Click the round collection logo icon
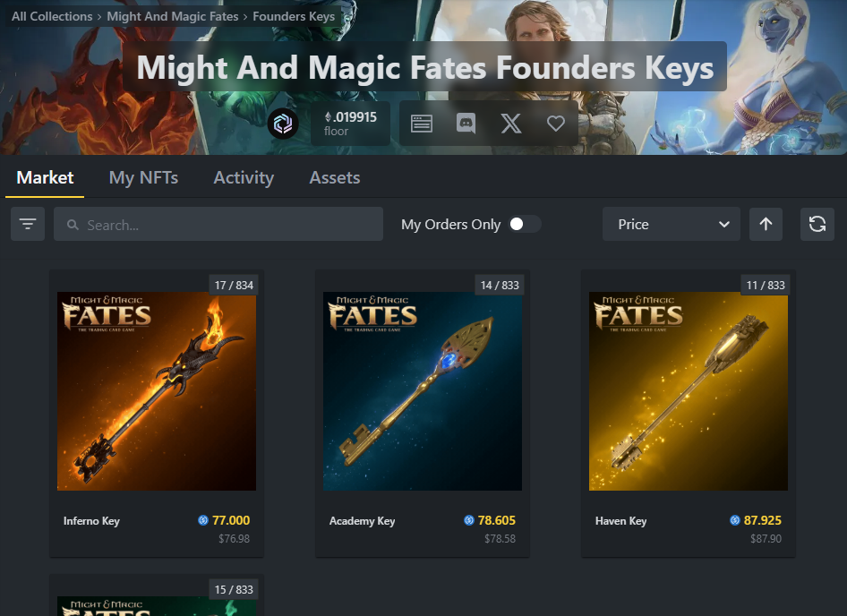The height and width of the screenshot is (616, 847). 283,124
